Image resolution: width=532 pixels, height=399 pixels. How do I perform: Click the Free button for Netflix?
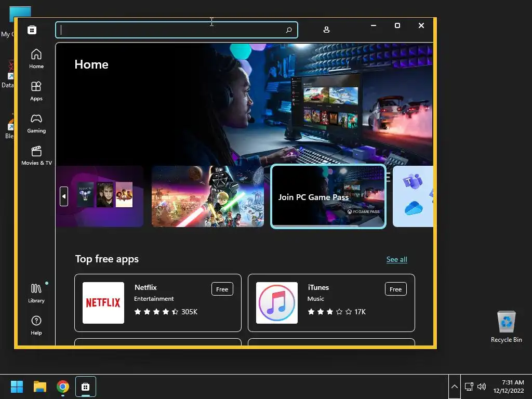(x=222, y=289)
